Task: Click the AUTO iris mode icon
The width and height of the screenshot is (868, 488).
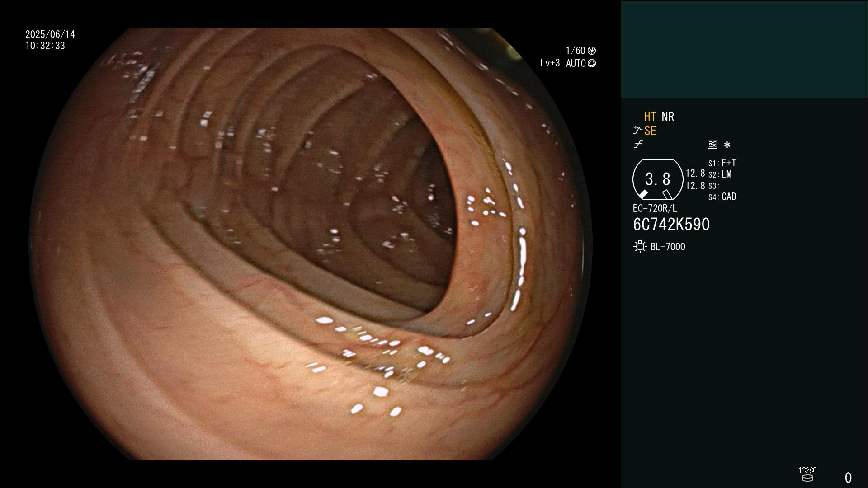Action: [592, 63]
